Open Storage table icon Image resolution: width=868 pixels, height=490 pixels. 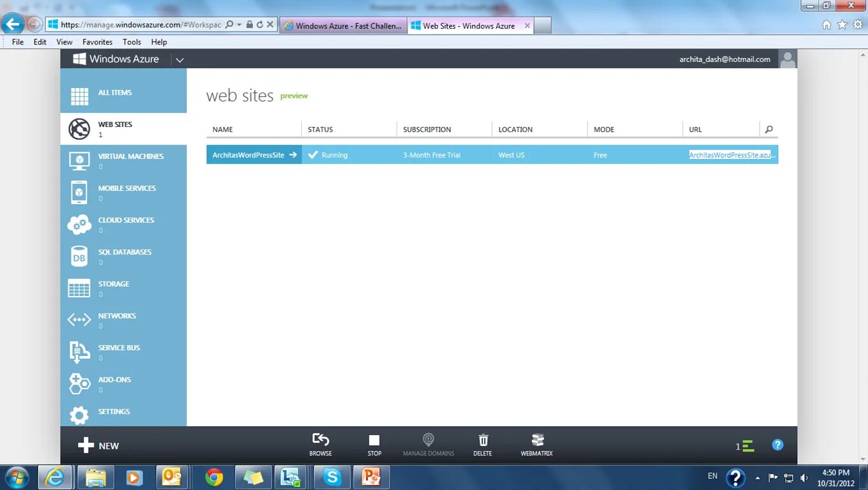click(79, 288)
